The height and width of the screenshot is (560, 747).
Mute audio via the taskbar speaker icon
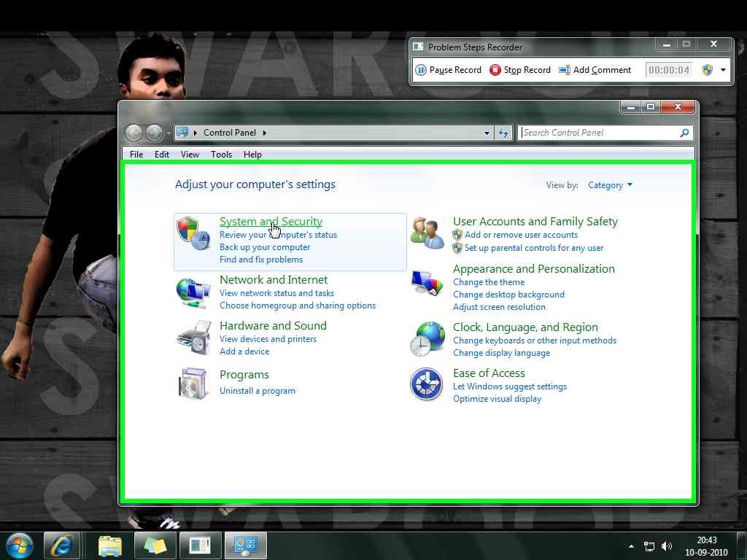click(666, 545)
